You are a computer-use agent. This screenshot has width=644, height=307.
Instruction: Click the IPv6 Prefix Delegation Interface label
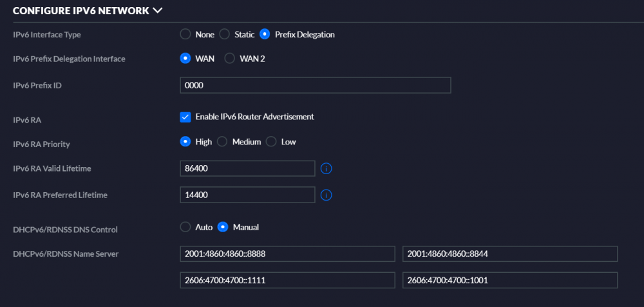tap(69, 59)
